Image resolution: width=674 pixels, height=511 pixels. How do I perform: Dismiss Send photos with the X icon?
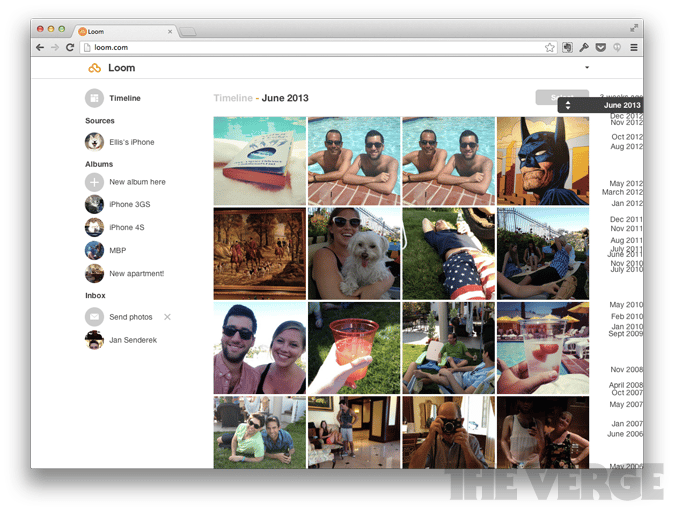click(167, 317)
